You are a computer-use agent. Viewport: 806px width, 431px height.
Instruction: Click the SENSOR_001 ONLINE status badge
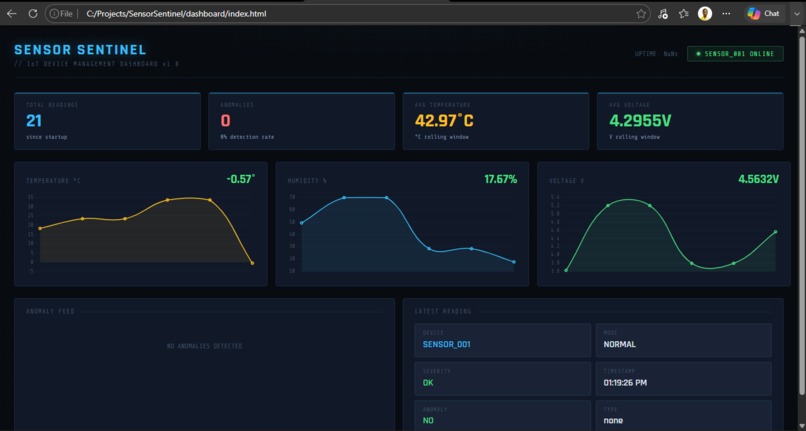point(735,53)
